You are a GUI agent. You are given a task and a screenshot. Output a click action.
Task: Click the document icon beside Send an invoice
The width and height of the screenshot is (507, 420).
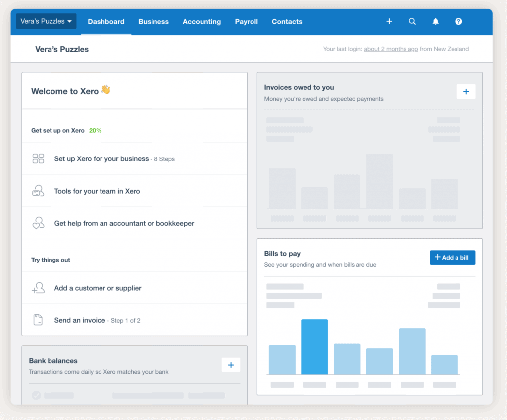(39, 320)
